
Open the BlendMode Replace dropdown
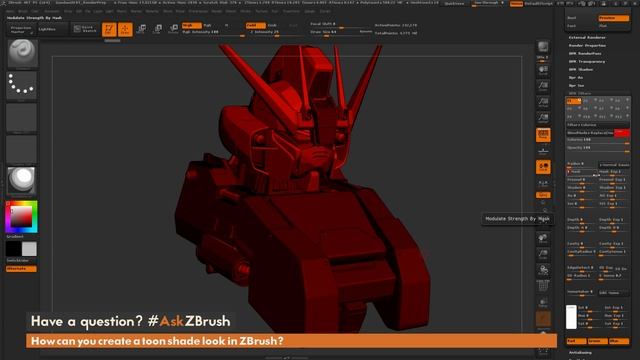(x=590, y=133)
